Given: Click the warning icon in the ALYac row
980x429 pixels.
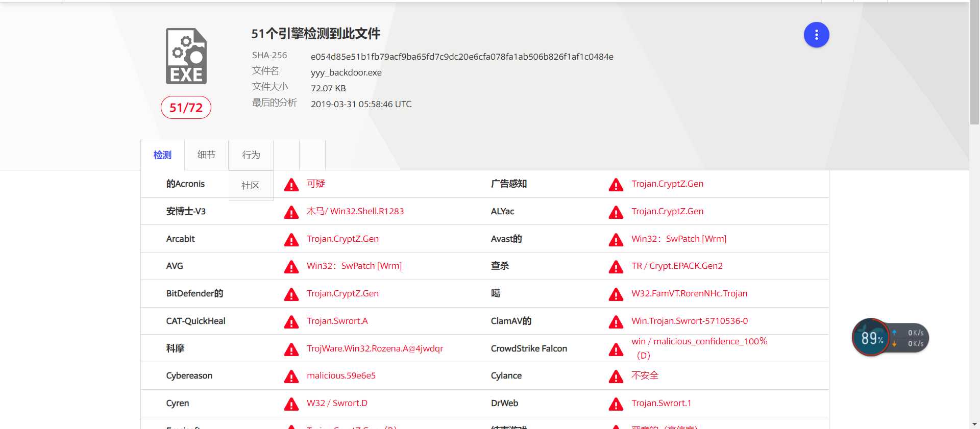Looking at the screenshot, I should click(x=616, y=212).
